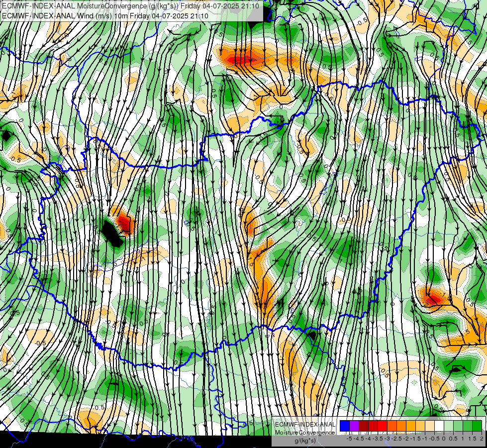Click the legend scale value -5

(x=349, y=439)
